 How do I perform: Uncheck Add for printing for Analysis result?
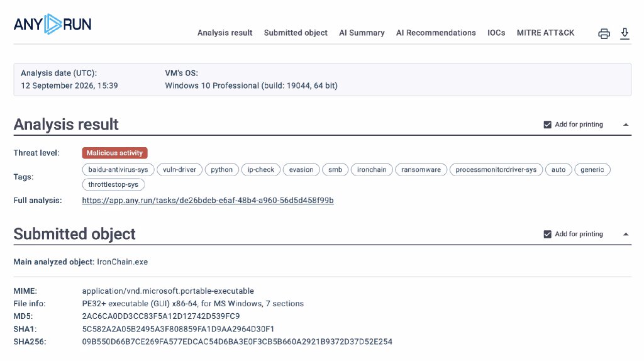tap(548, 125)
